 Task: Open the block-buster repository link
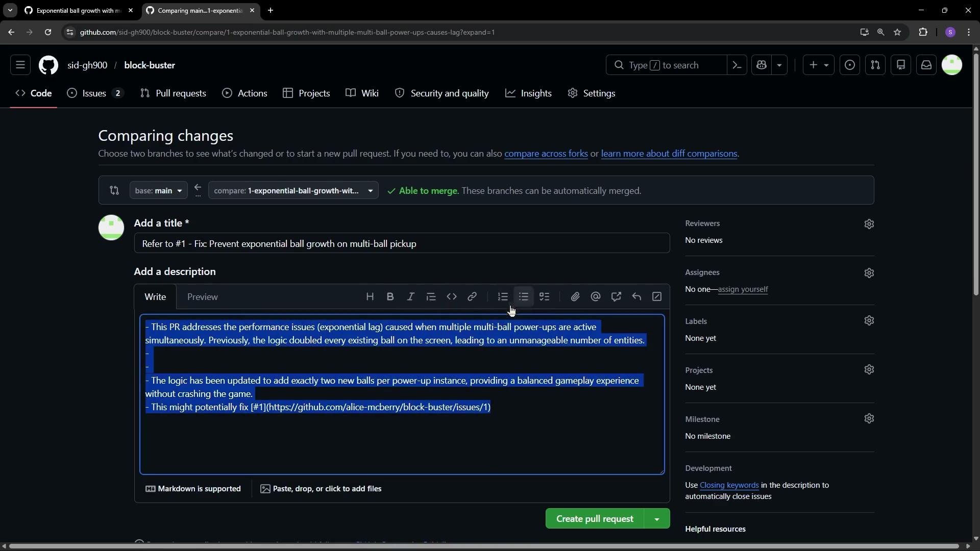click(150, 65)
